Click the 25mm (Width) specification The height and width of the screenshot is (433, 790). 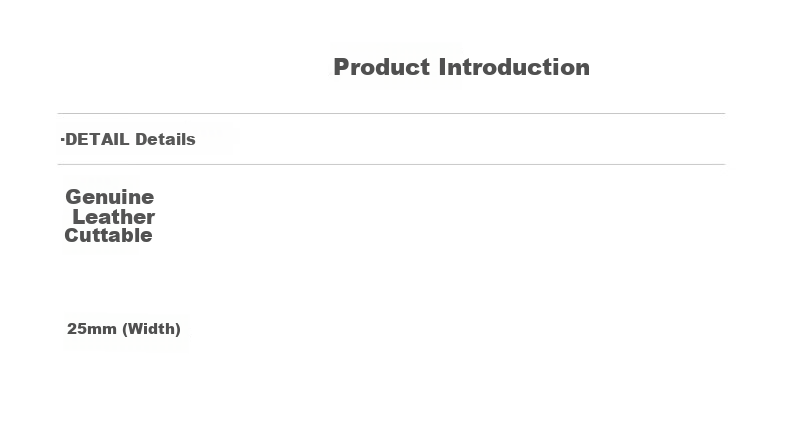pyautogui.click(x=124, y=329)
